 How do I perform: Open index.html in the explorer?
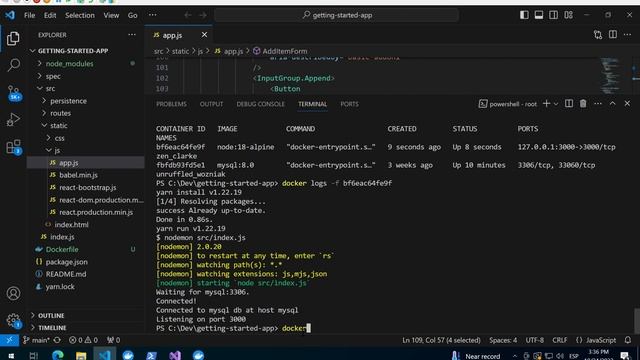click(71, 224)
